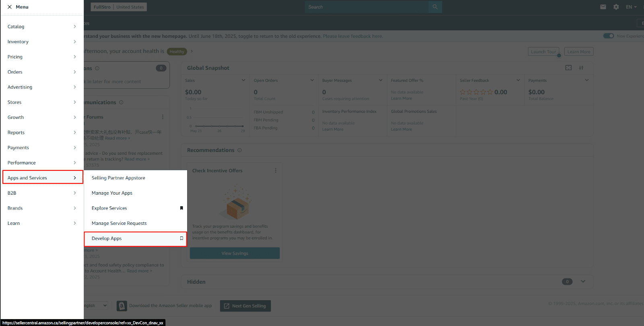Image resolution: width=644 pixels, height=326 pixels.
Task: Toggle the New Experience switch
Action: click(x=609, y=36)
